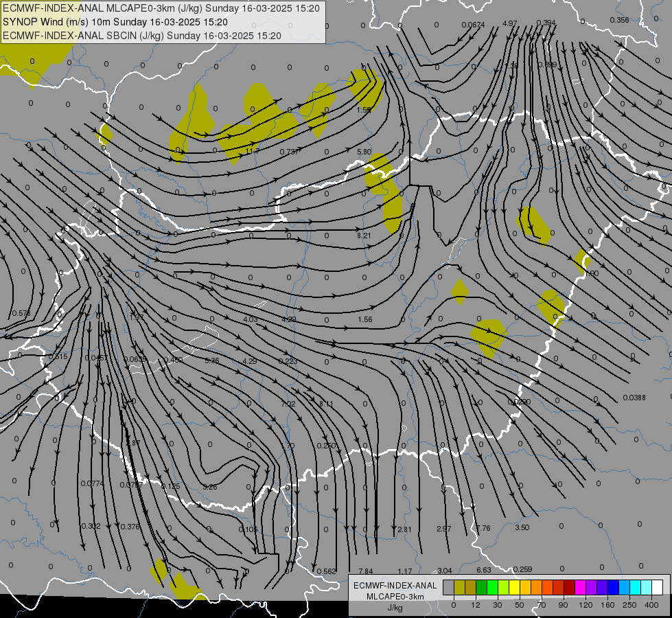This screenshot has width=672, height=618.
Task: Click legend tick label 30
Action: 497,605
